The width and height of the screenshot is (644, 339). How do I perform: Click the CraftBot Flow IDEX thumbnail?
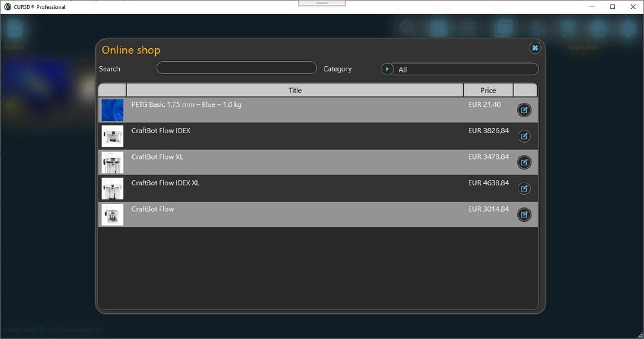click(x=113, y=136)
